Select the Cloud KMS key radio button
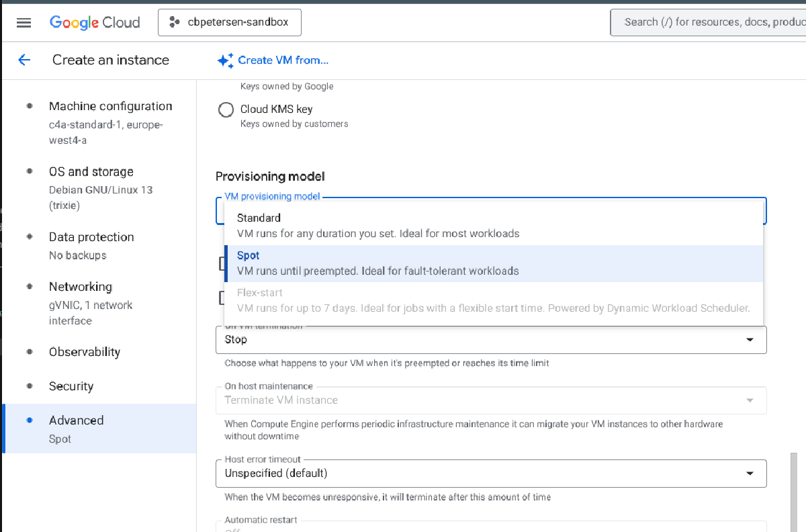The image size is (806, 532). coord(226,109)
